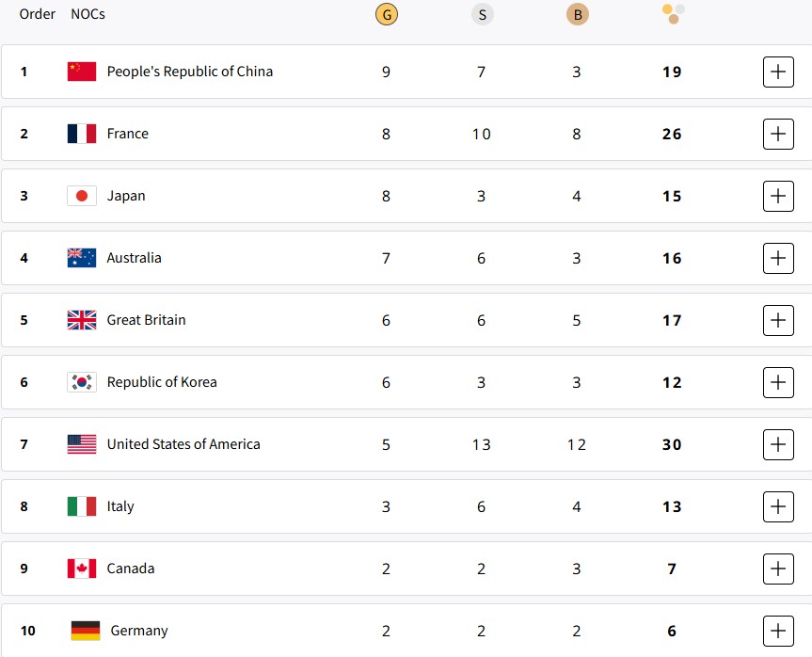Open Italy row plus expander

coord(778,506)
